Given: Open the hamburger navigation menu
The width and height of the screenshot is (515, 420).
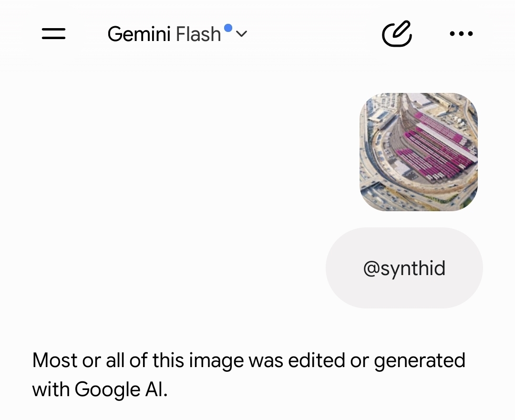Looking at the screenshot, I should pyautogui.click(x=53, y=33).
